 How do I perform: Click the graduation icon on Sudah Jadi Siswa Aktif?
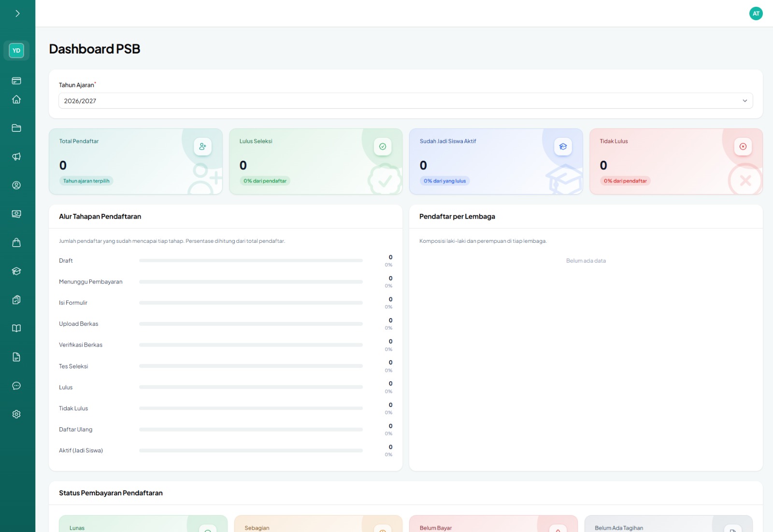[x=563, y=146]
